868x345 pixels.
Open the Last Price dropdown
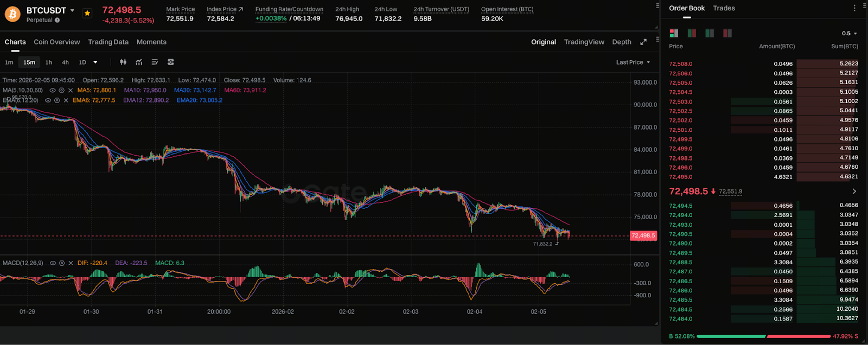click(x=633, y=62)
